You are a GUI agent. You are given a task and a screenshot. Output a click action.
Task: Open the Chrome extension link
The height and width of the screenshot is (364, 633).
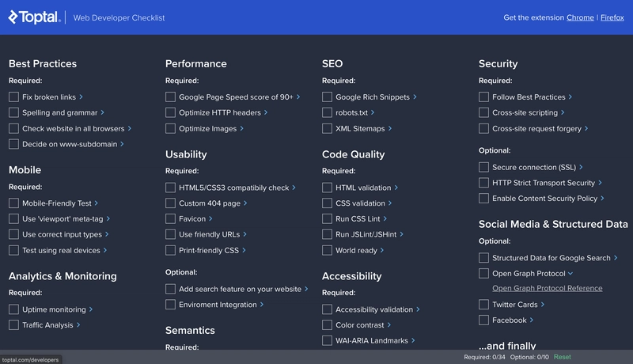point(580,17)
